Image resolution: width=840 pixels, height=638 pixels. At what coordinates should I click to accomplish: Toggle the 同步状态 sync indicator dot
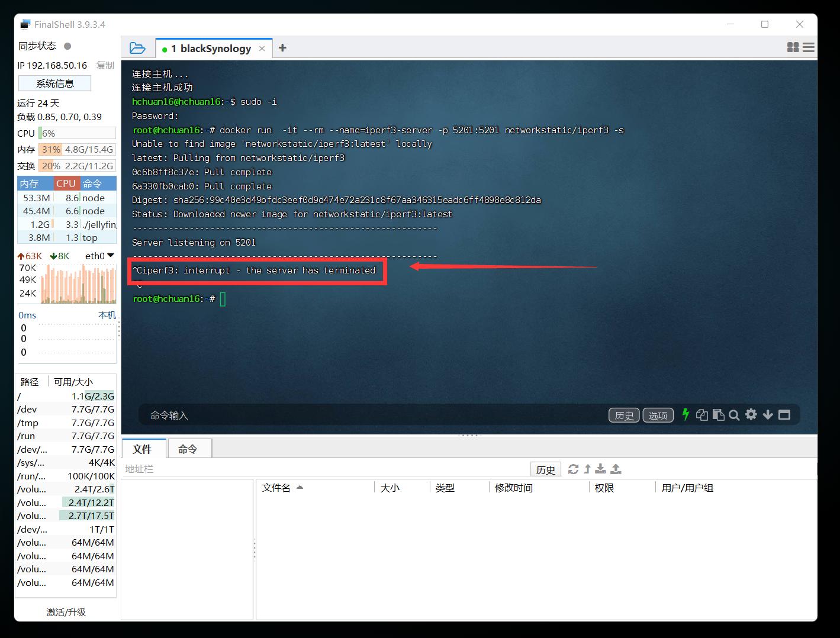67,46
